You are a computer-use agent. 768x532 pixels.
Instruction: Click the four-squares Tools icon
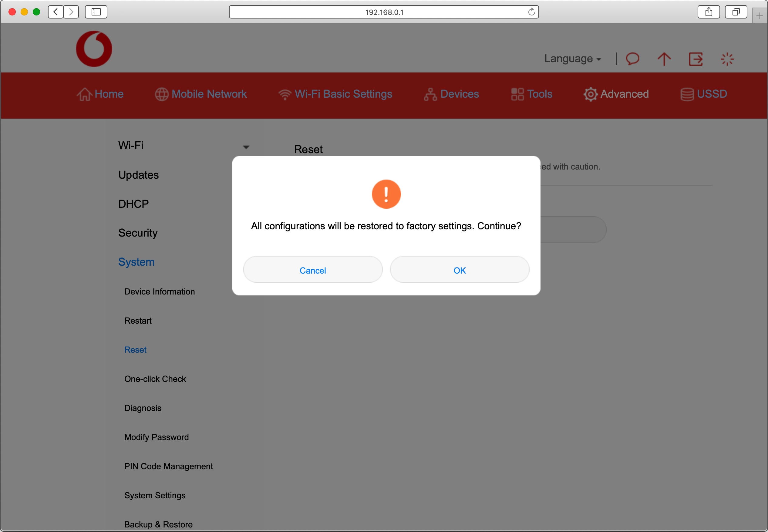click(517, 94)
